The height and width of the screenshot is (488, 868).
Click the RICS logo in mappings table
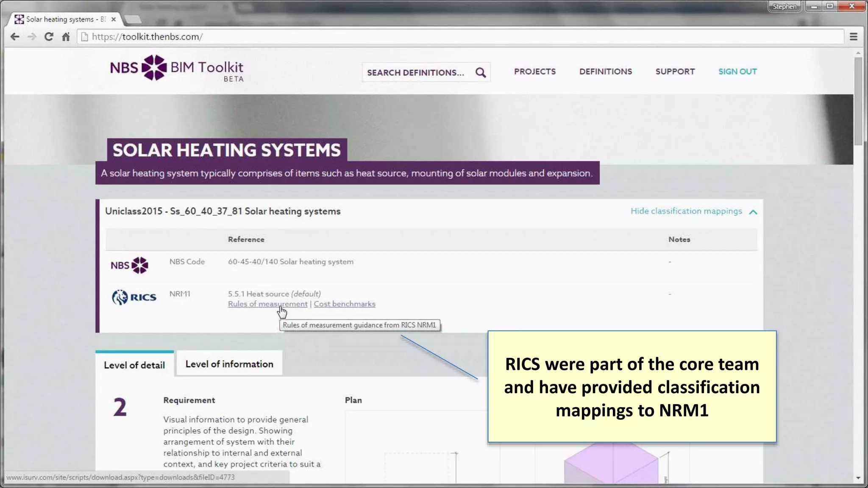click(134, 297)
